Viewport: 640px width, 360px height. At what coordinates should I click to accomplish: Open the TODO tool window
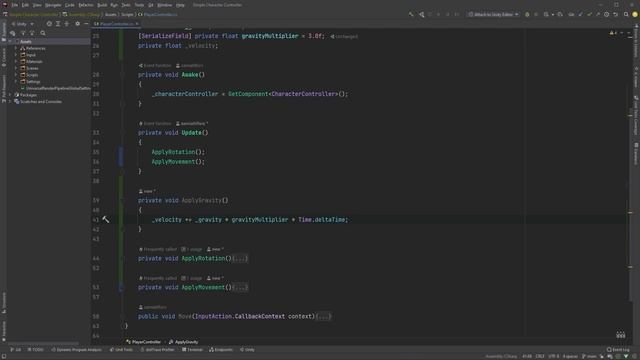[x=36, y=350]
